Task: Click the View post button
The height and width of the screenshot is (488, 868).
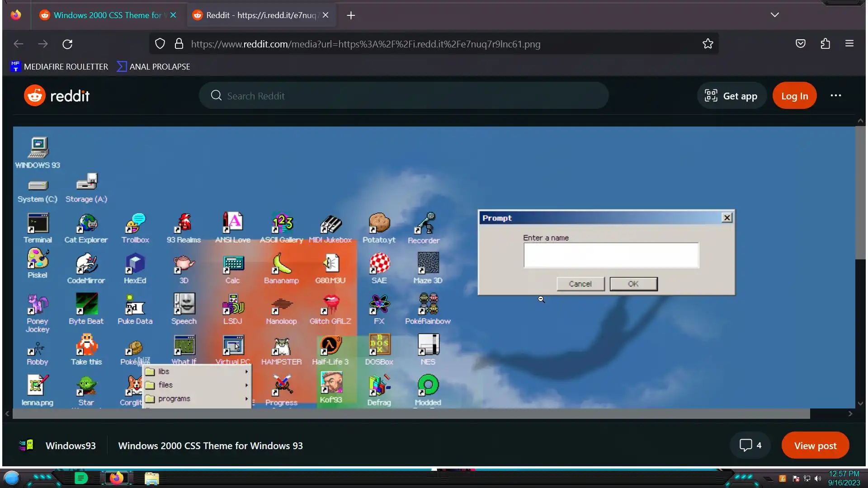Action: (x=815, y=446)
